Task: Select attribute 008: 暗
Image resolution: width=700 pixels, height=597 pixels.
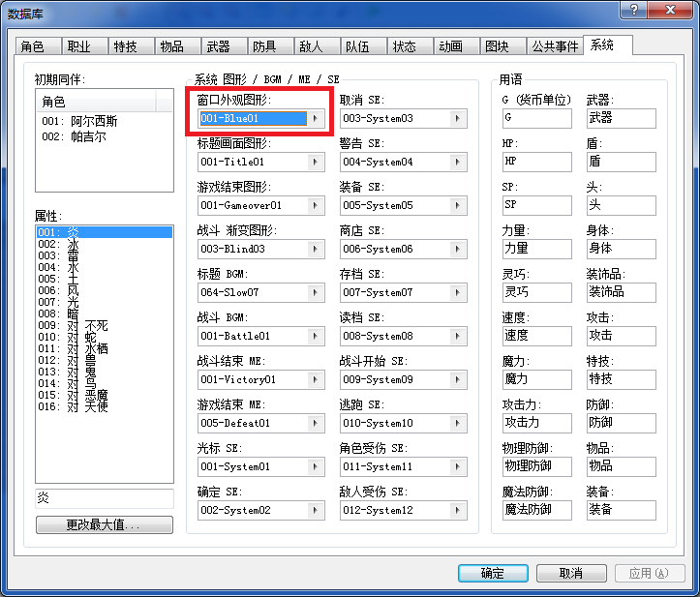Action: tap(104, 313)
